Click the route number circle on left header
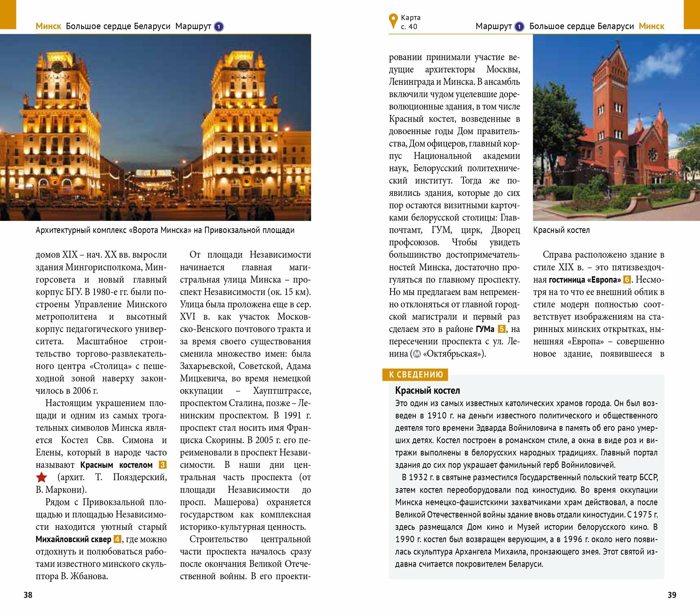The height and width of the screenshot is (616, 700). pos(219,27)
